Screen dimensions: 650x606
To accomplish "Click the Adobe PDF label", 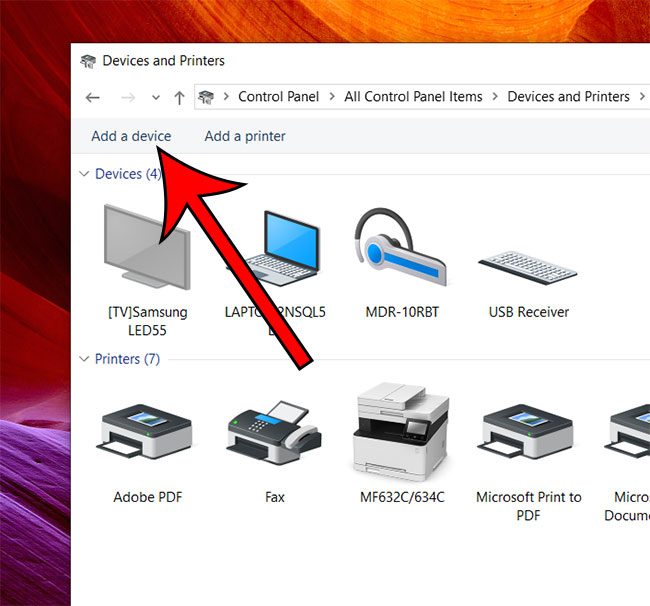I will pyautogui.click(x=148, y=497).
